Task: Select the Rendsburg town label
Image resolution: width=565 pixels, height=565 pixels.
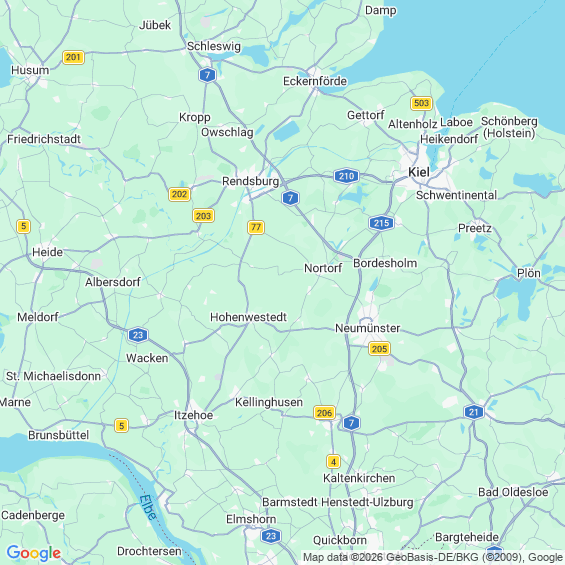Action: (250, 181)
